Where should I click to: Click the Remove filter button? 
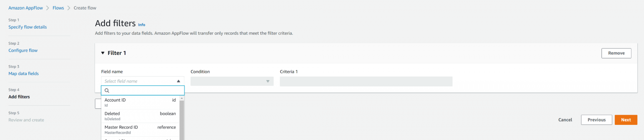pos(616,53)
